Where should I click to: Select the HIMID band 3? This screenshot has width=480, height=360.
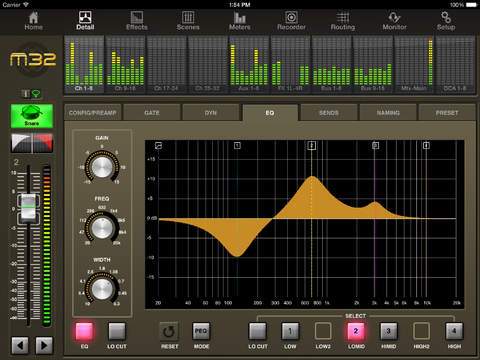pyautogui.click(x=388, y=332)
